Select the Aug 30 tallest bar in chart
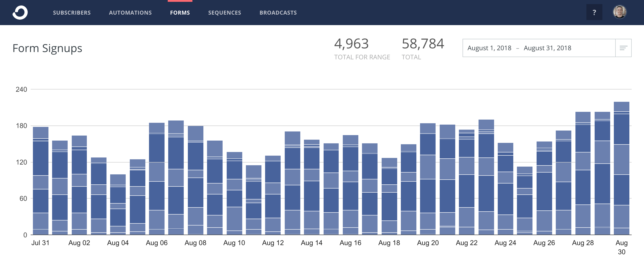Viewport: 644px width, 262px height. 622,168
